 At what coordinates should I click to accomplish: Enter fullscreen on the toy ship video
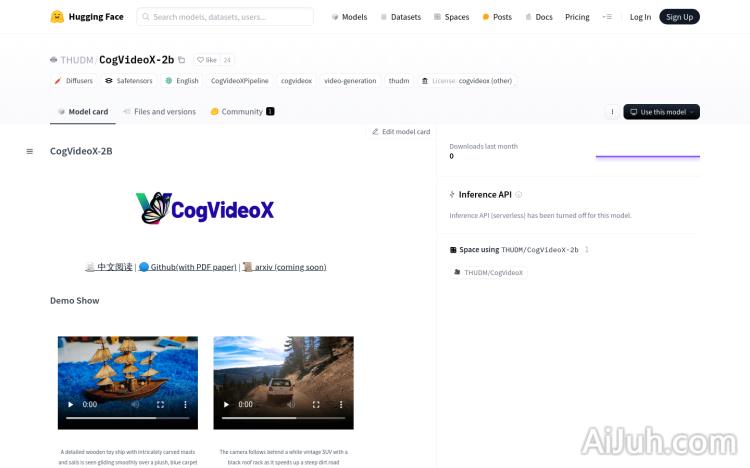tap(160, 404)
